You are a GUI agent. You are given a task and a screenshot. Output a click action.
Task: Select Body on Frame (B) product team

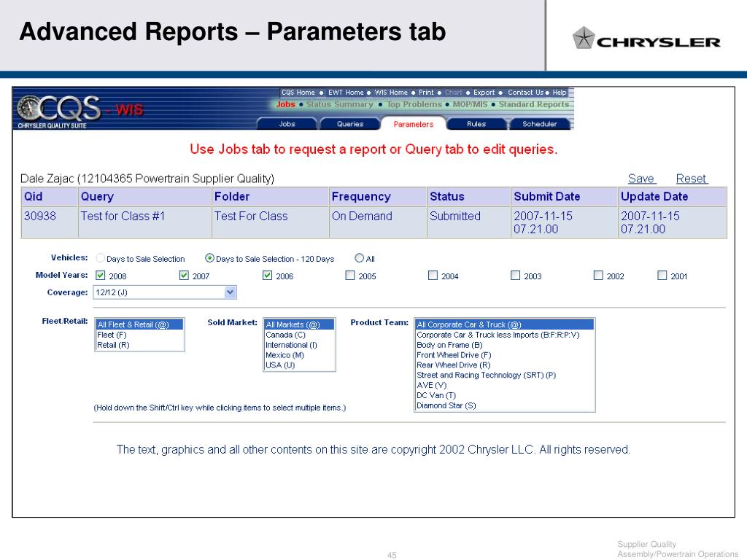pyautogui.click(x=505, y=345)
